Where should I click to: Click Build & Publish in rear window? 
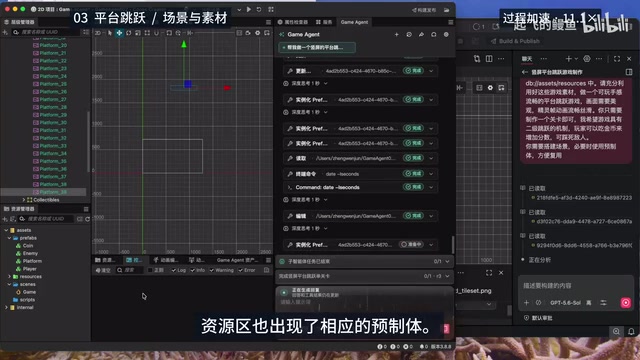[x=516, y=41]
